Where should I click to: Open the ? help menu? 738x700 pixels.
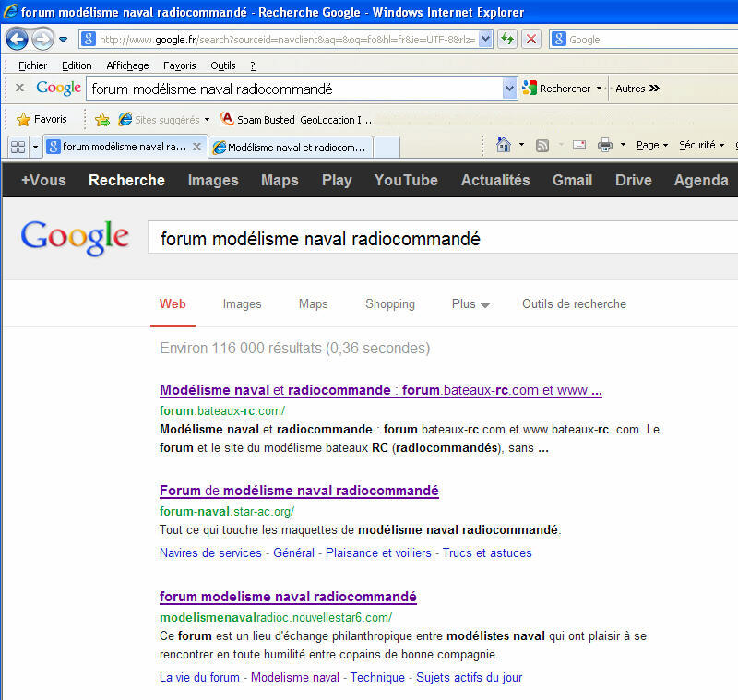[x=253, y=65]
